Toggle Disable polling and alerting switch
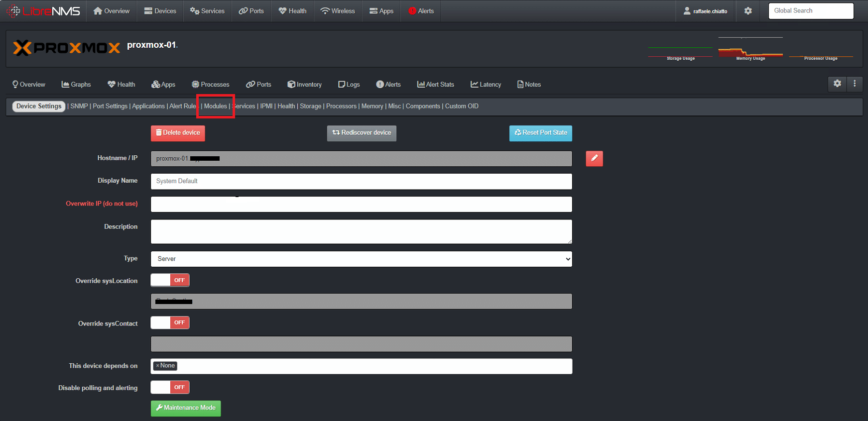Image resolution: width=868 pixels, height=421 pixels. coord(170,387)
